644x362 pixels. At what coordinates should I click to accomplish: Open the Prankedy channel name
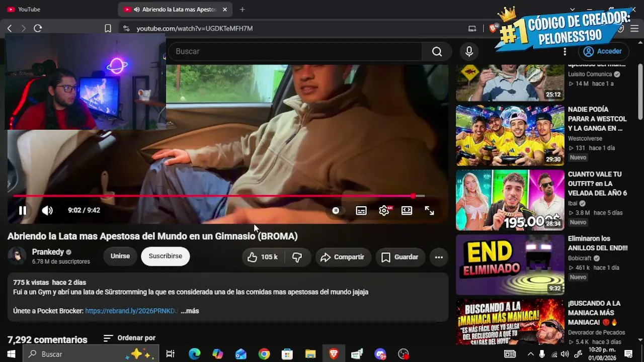[48, 252]
